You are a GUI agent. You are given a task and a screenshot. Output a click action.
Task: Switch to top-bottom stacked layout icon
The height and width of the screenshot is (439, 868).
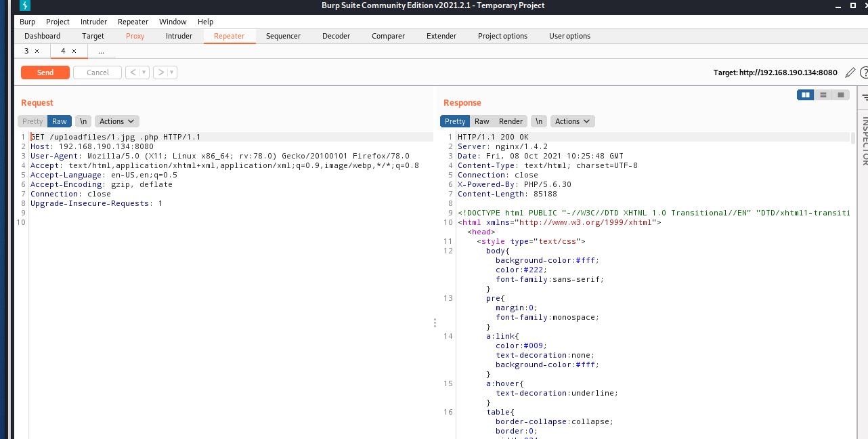point(823,95)
